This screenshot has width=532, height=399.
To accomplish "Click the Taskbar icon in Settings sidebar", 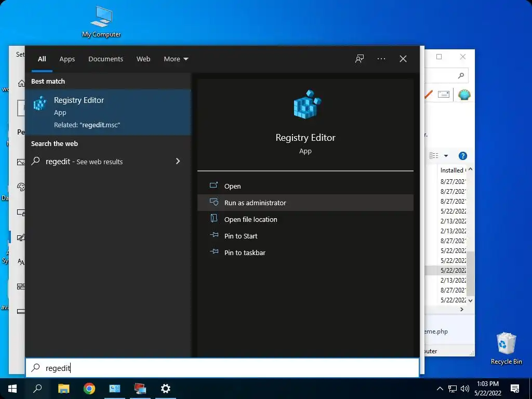I will point(21,311).
